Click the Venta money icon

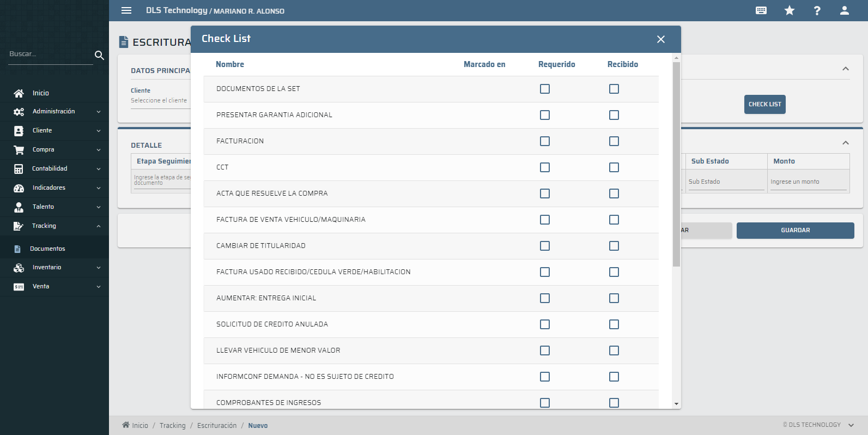pyautogui.click(x=19, y=287)
